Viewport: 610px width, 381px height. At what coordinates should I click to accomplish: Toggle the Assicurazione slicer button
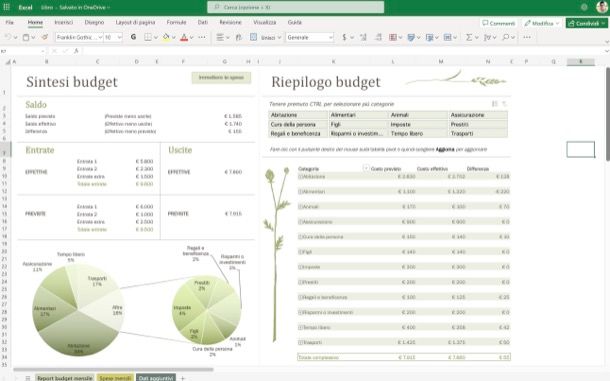478,115
